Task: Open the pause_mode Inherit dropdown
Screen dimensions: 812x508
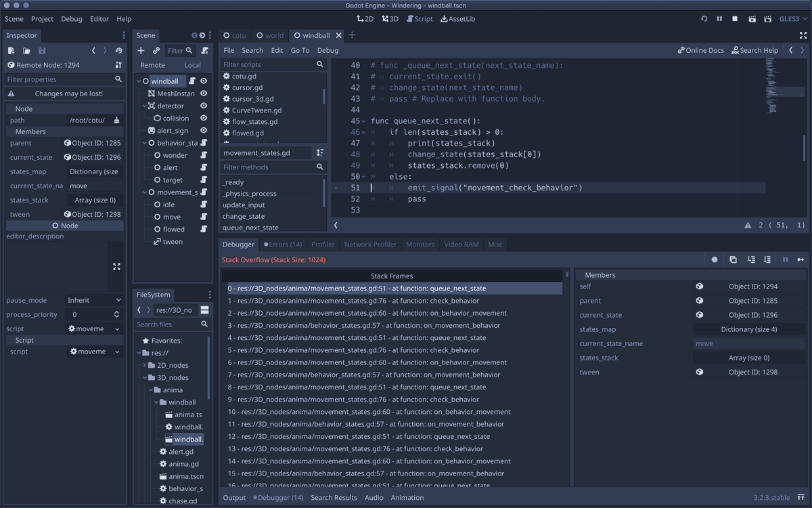Action: pos(94,300)
